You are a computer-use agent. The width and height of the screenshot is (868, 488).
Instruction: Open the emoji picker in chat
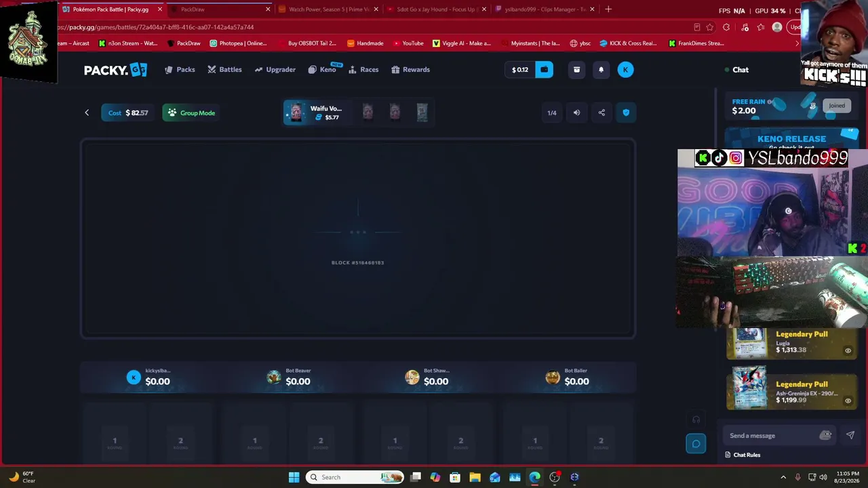(x=825, y=436)
